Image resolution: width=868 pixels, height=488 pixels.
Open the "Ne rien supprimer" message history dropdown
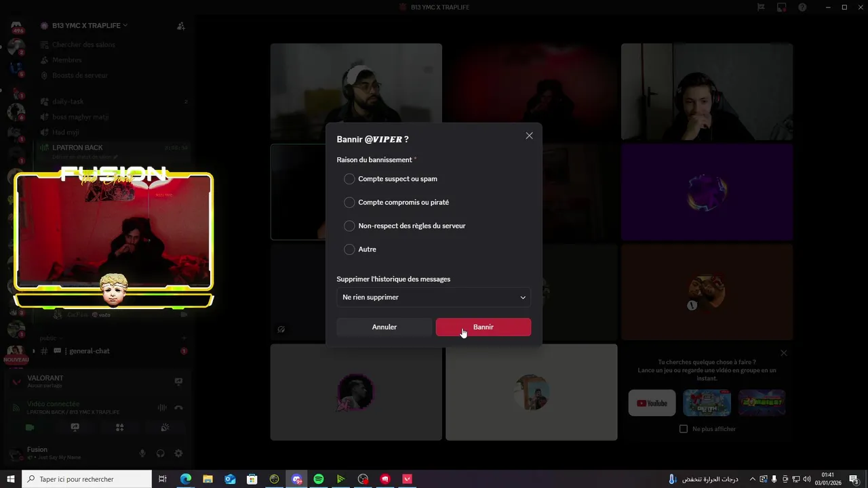click(434, 298)
